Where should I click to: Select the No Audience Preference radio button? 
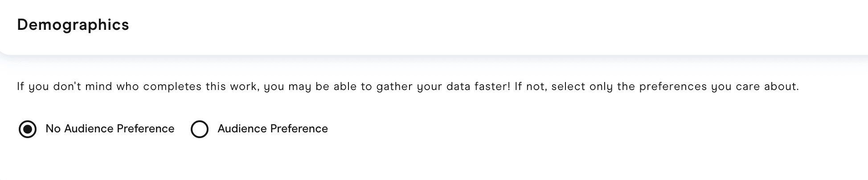tap(28, 129)
